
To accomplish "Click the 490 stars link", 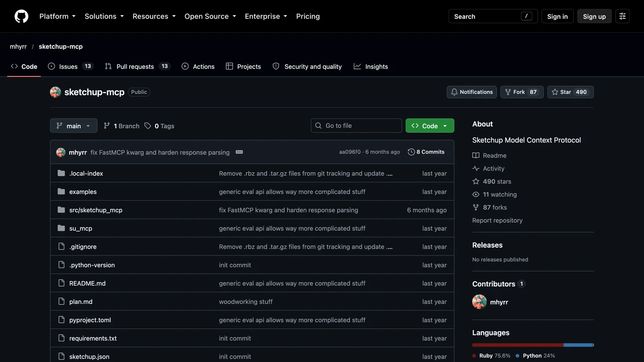I will pos(491,181).
